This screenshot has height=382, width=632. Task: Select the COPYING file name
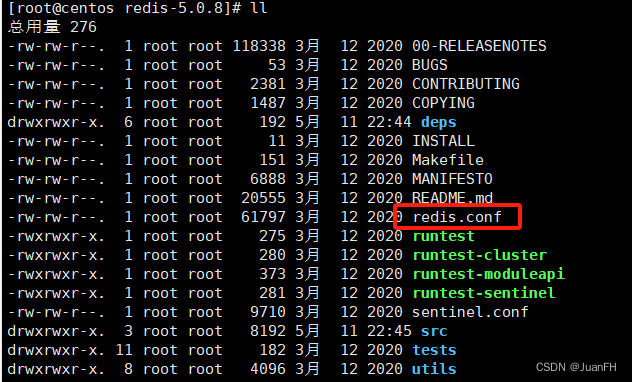coord(443,103)
